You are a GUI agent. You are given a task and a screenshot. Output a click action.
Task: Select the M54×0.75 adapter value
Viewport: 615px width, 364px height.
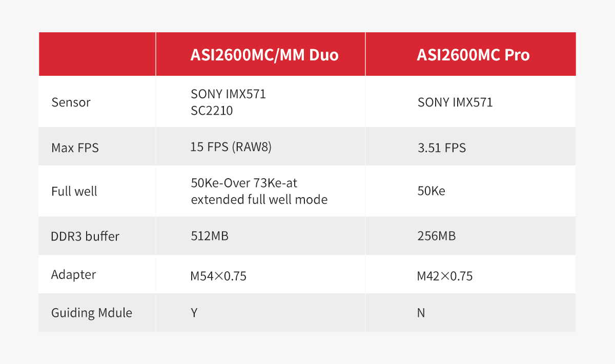[218, 276]
